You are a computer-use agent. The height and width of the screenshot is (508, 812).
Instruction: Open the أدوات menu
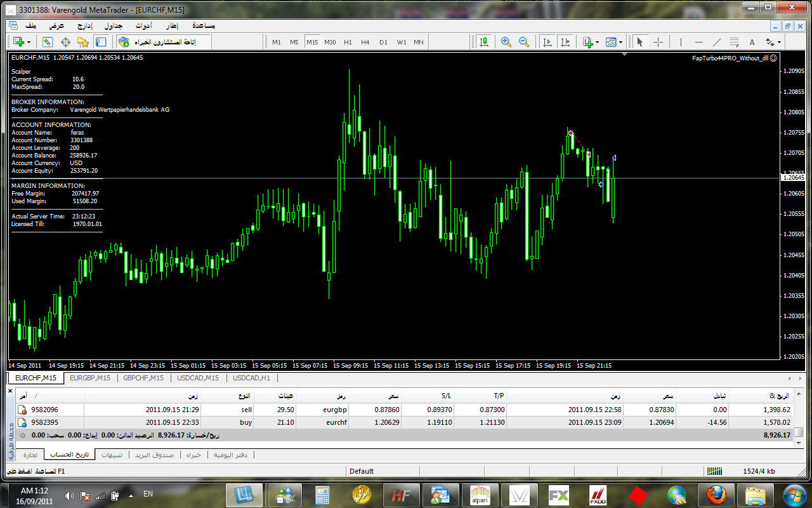click(x=143, y=26)
